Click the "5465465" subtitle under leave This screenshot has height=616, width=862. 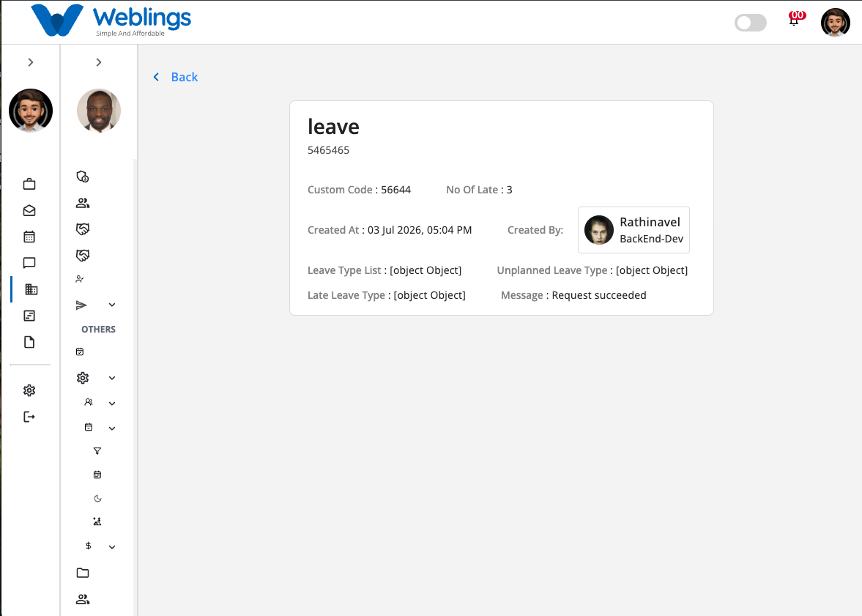(328, 150)
